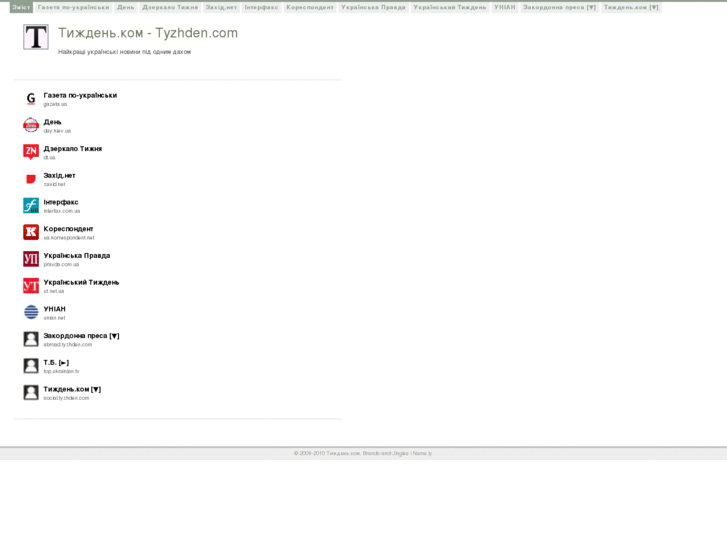Expand the Т.Б. [►] list entry
This screenshot has height=545, width=727.
pyautogui.click(x=56, y=363)
